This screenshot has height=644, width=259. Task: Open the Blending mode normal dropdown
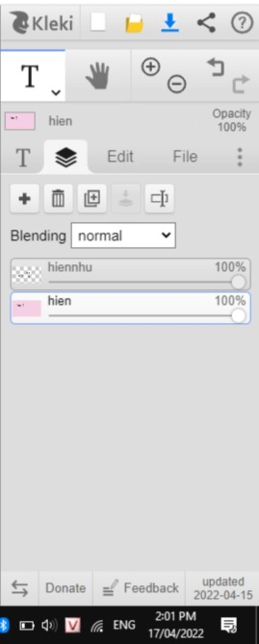(x=123, y=235)
